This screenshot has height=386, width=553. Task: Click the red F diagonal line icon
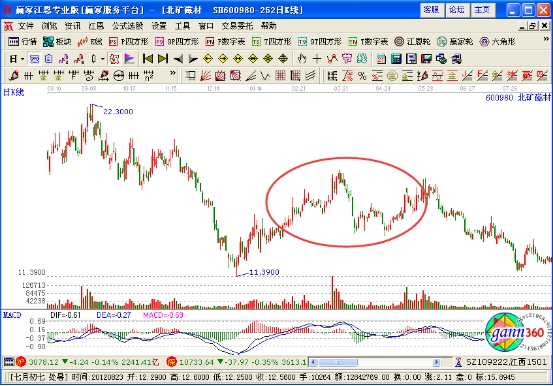click(483, 76)
